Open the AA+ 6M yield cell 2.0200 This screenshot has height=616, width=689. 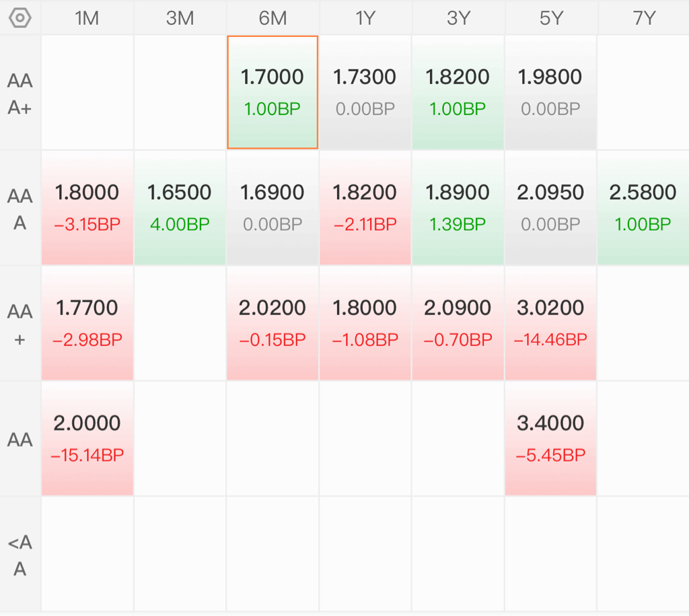pos(273,323)
